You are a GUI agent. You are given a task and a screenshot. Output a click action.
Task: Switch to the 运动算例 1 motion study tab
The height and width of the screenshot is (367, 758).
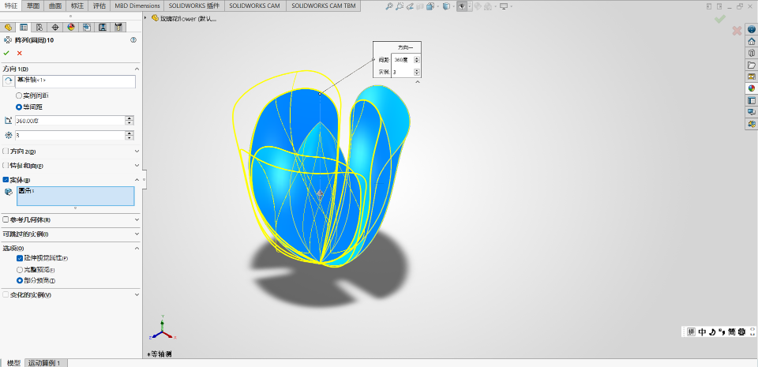[x=45, y=363]
